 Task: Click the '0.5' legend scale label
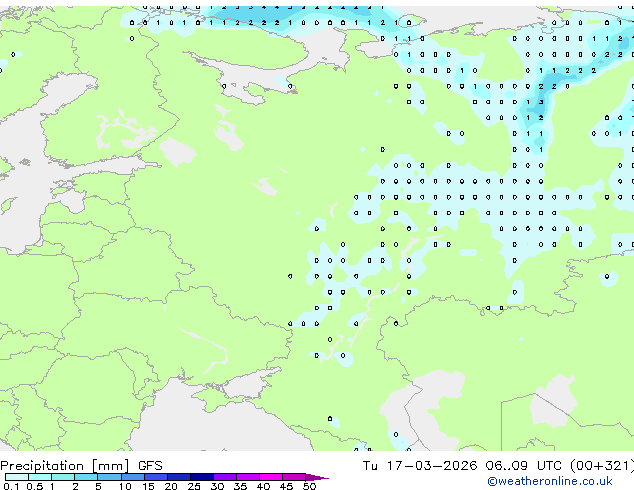click(x=35, y=486)
